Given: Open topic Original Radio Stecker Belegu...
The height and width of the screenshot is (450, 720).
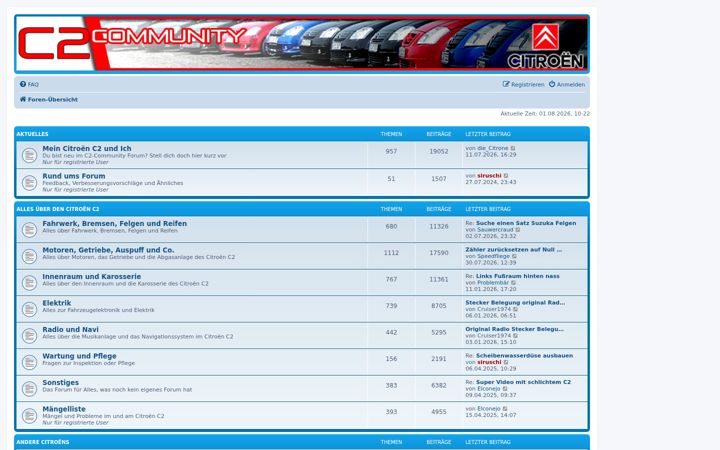Looking at the screenshot, I should (x=514, y=329).
